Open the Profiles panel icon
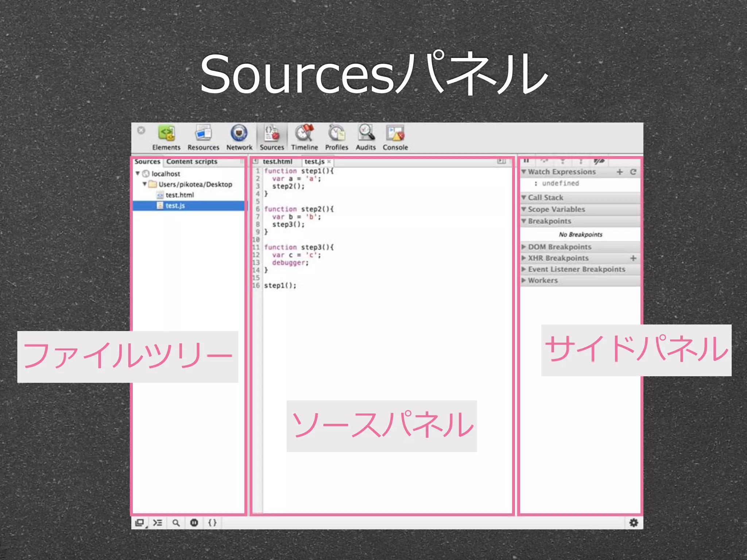 click(336, 133)
